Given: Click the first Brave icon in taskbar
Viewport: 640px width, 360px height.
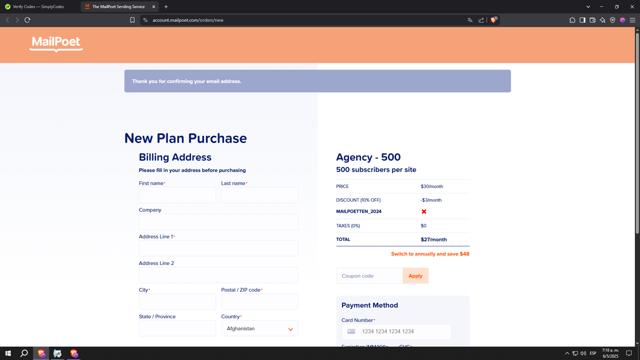Looking at the screenshot, I should 41,353.
